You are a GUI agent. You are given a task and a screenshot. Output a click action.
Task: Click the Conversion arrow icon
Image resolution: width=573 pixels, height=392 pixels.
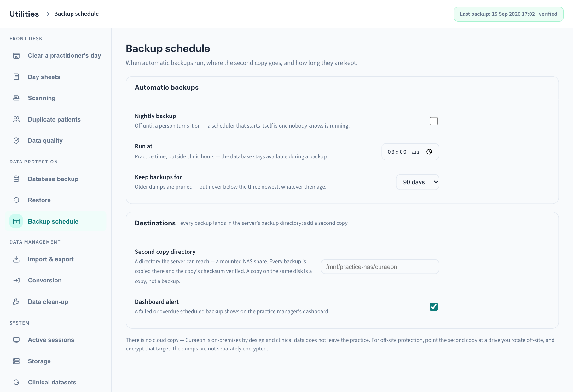click(x=16, y=281)
